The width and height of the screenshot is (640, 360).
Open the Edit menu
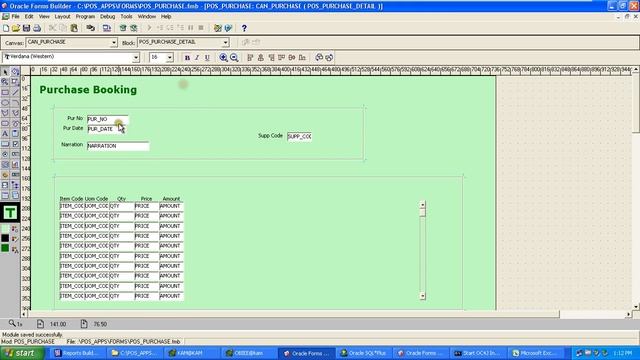coord(29,17)
